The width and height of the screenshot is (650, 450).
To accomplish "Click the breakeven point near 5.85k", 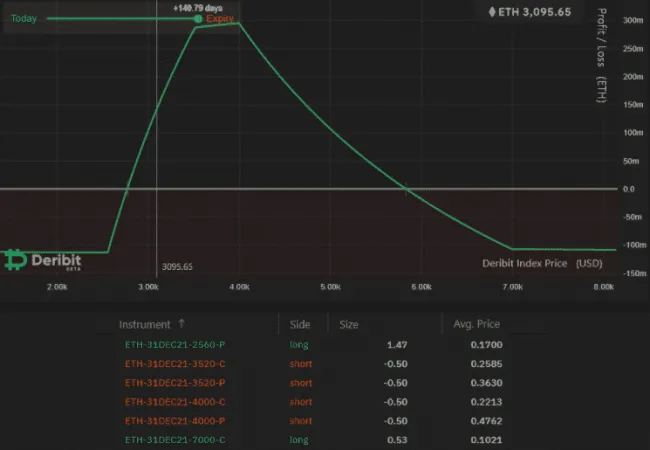I will pos(407,189).
